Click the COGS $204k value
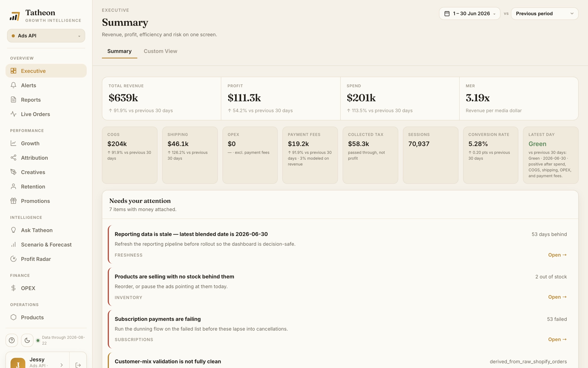The width and height of the screenshot is (588, 368). (117, 144)
